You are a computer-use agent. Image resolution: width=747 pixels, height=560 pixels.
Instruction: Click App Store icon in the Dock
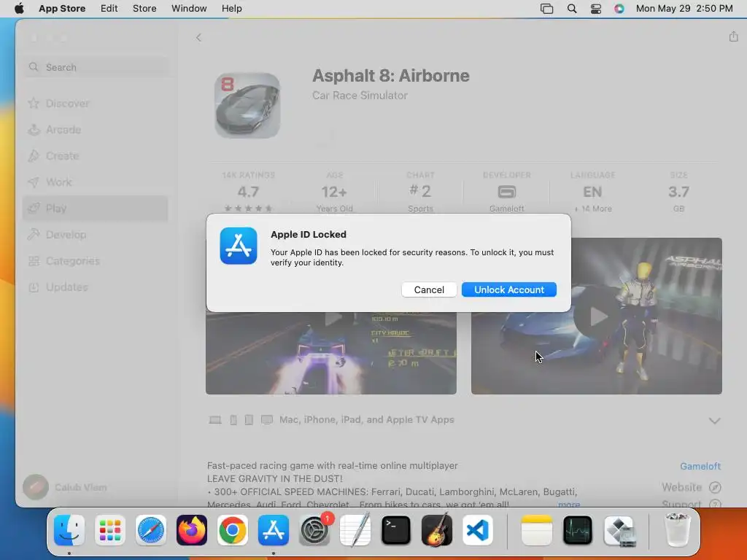(x=274, y=530)
